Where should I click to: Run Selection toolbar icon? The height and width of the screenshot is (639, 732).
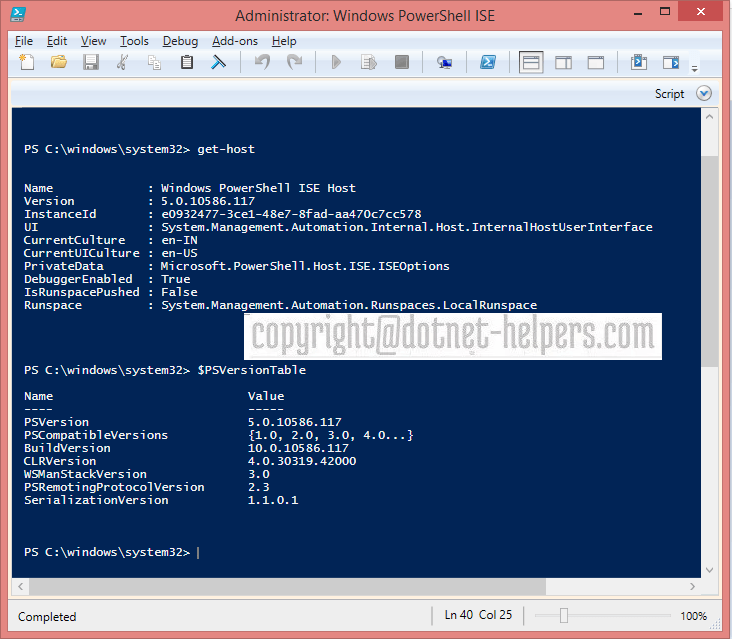click(x=368, y=62)
